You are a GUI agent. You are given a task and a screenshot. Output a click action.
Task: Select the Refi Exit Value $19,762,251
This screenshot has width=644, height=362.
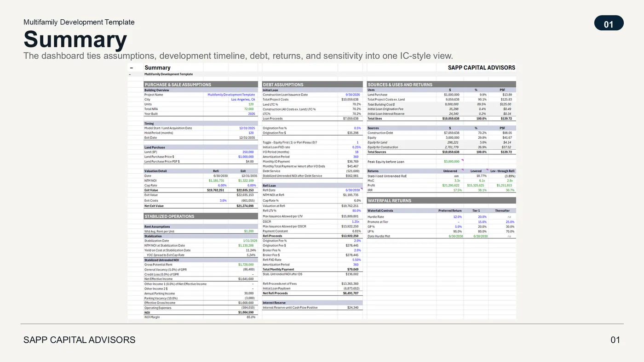(x=215, y=190)
